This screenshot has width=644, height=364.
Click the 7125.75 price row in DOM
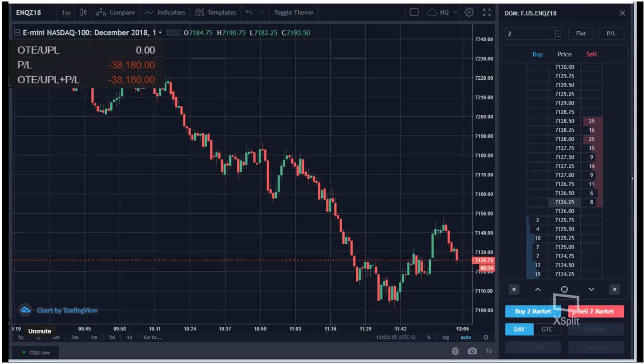coord(565,220)
